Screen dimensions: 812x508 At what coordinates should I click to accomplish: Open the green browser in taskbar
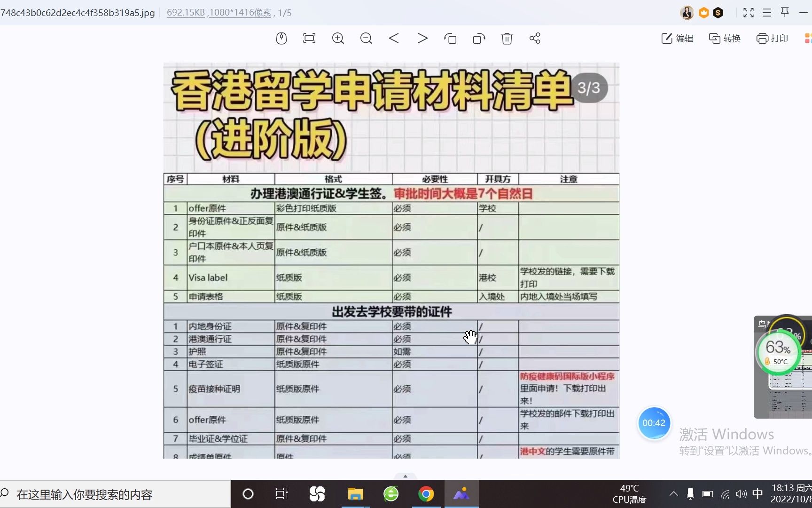point(391,494)
